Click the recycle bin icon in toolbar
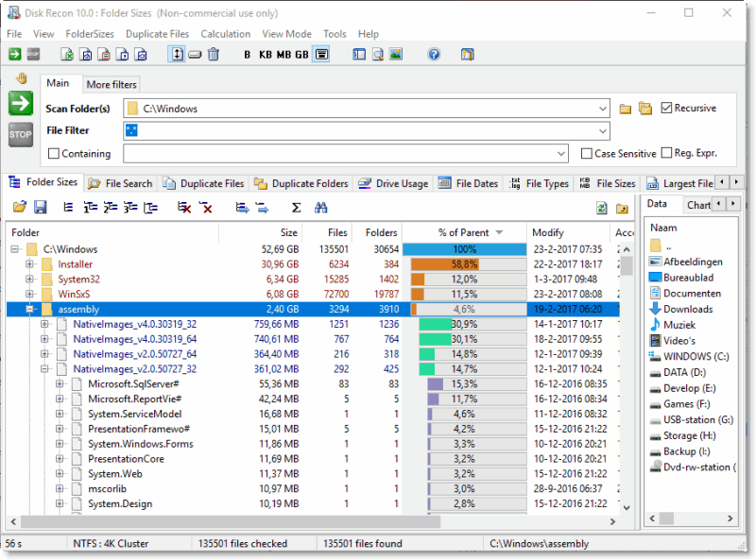Image resolution: width=756 pixels, height=560 pixels. click(214, 55)
